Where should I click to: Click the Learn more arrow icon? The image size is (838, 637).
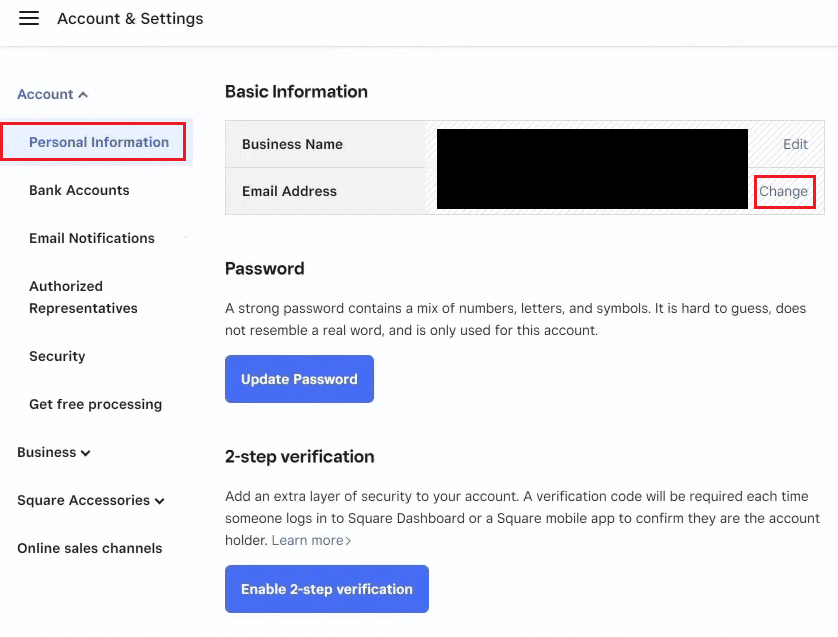348,541
